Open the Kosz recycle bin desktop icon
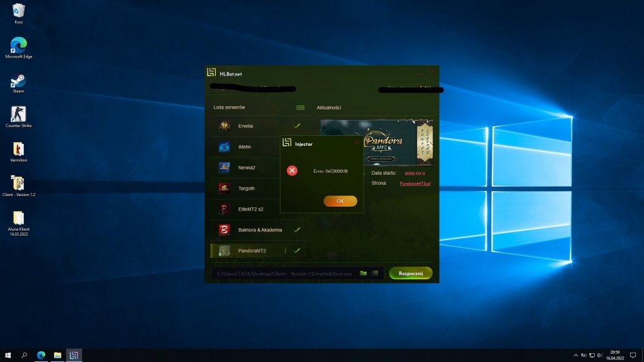The height and width of the screenshot is (362, 644). pos(18,14)
